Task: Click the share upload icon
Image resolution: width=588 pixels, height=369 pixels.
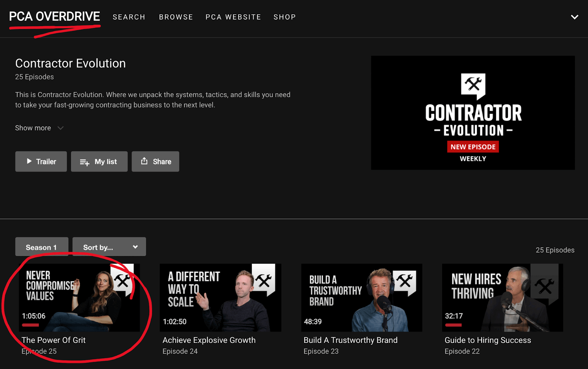Action: [x=144, y=161]
